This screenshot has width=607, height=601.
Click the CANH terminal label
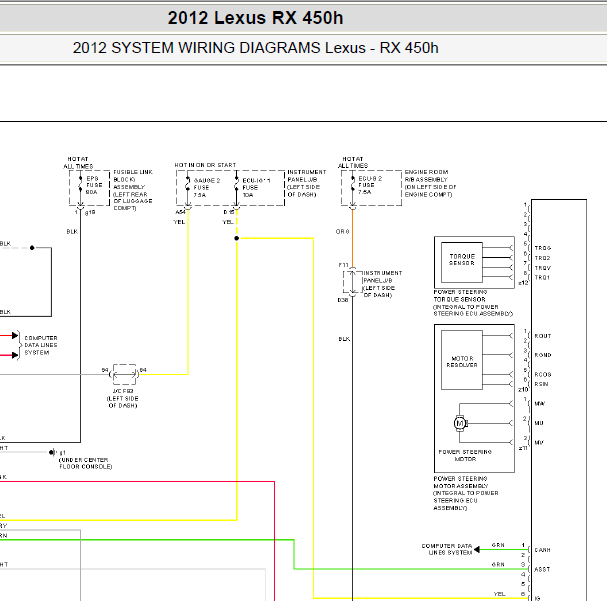[x=542, y=550]
